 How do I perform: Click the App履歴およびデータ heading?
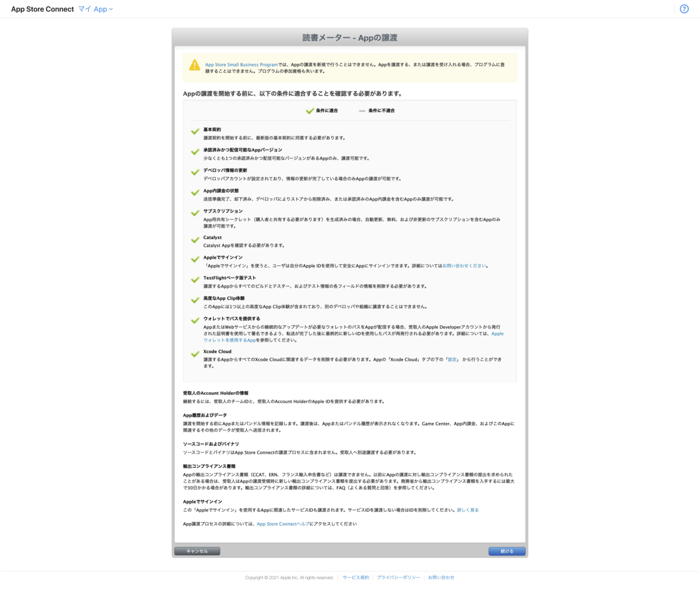tap(205, 415)
